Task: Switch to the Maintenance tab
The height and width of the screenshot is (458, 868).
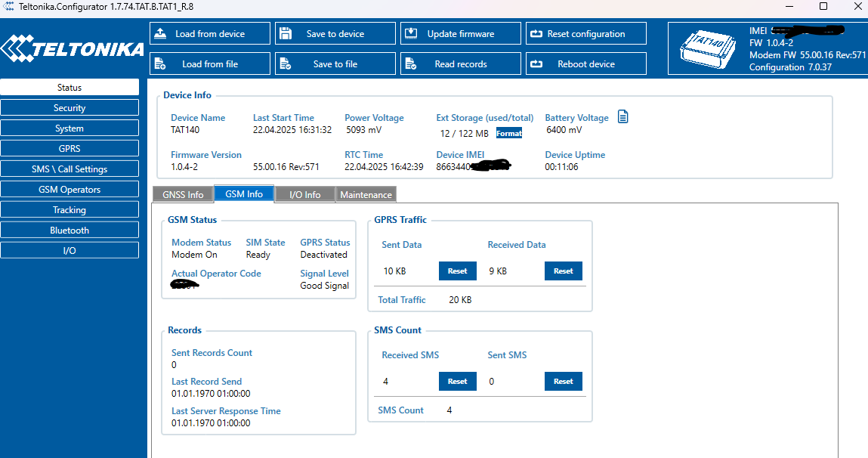Action: tap(366, 194)
